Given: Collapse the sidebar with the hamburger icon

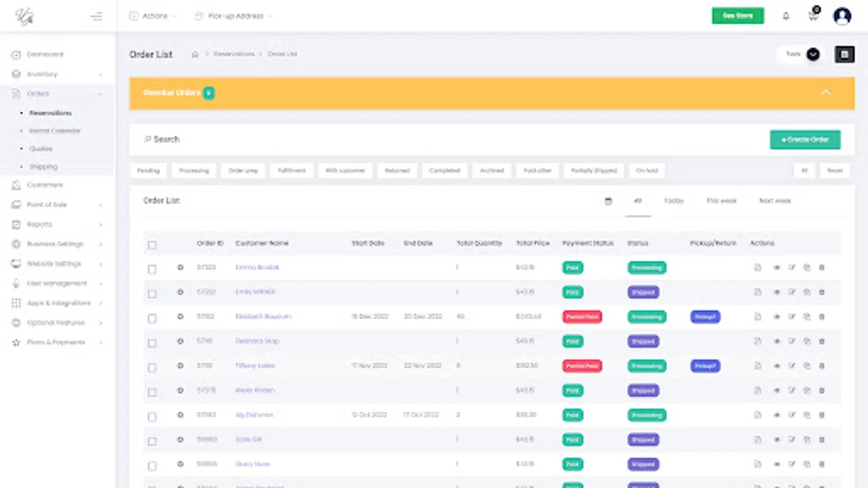Looking at the screenshot, I should coord(96,16).
